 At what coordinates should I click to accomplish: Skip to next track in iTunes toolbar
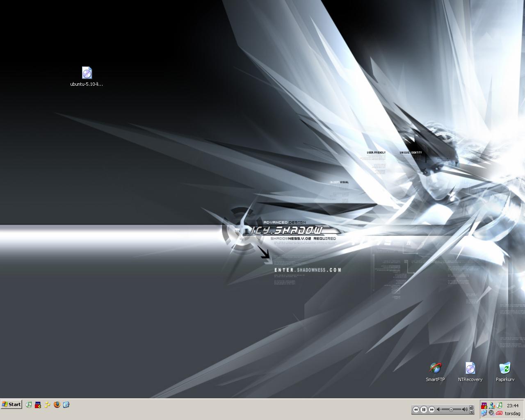pyautogui.click(x=431, y=409)
